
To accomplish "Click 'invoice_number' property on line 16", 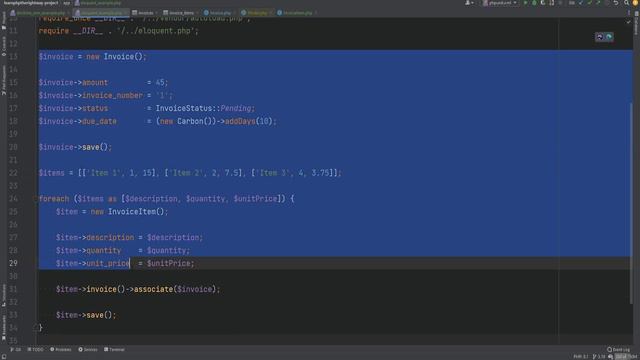I will click(x=112, y=96).
